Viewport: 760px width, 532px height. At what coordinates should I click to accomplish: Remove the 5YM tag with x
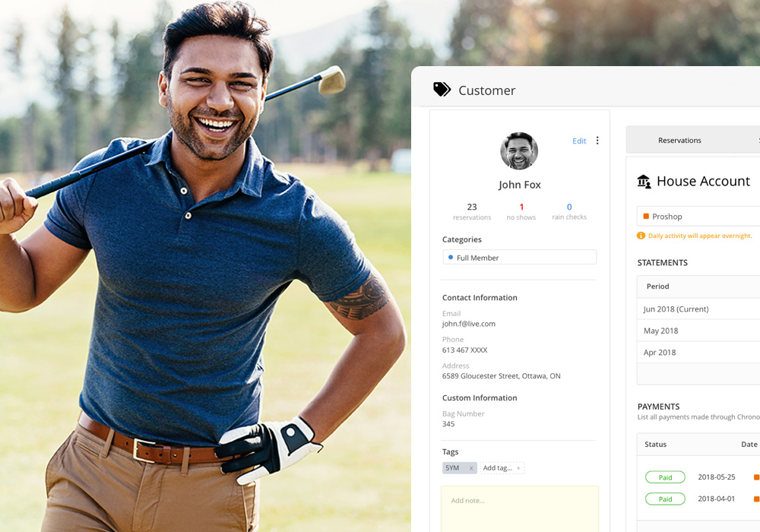(470, 468)
